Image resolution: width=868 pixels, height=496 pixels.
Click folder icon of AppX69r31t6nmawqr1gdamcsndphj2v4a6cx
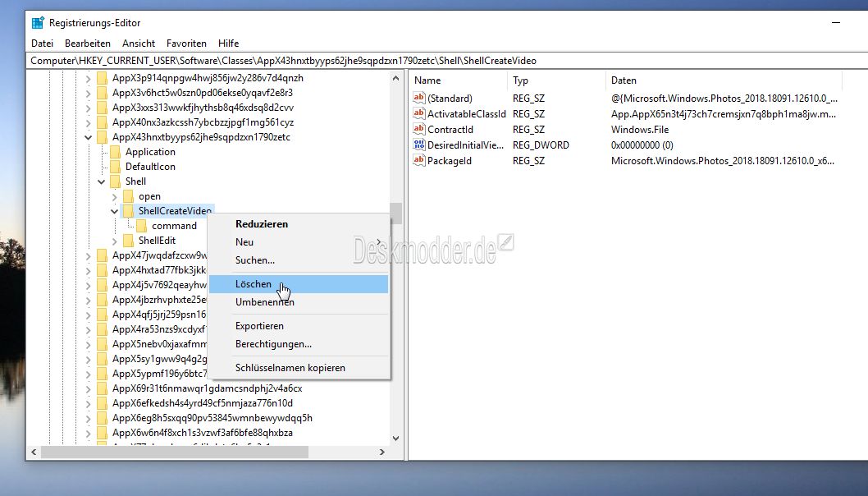102,388
